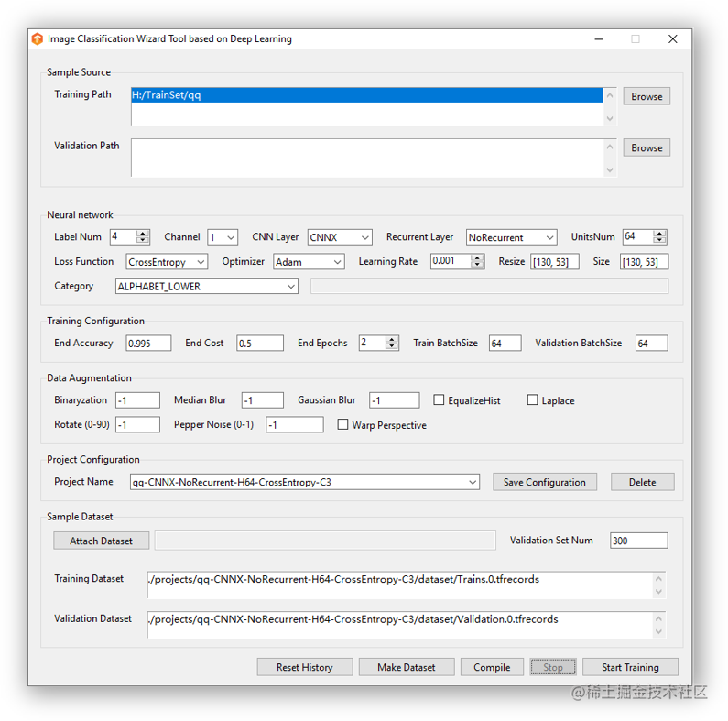Click Training Path scrollbar up arrow

[610, 95]
